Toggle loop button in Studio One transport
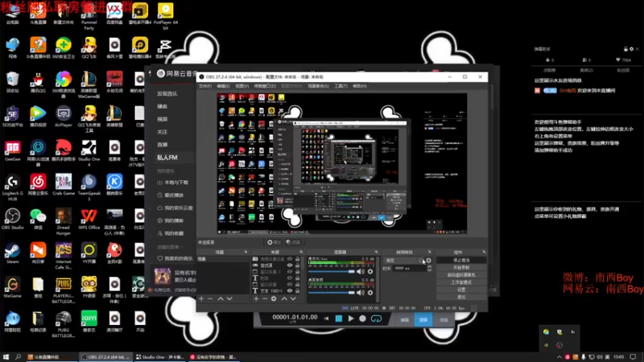Screen dimensions: 644x362 point(376,319)
